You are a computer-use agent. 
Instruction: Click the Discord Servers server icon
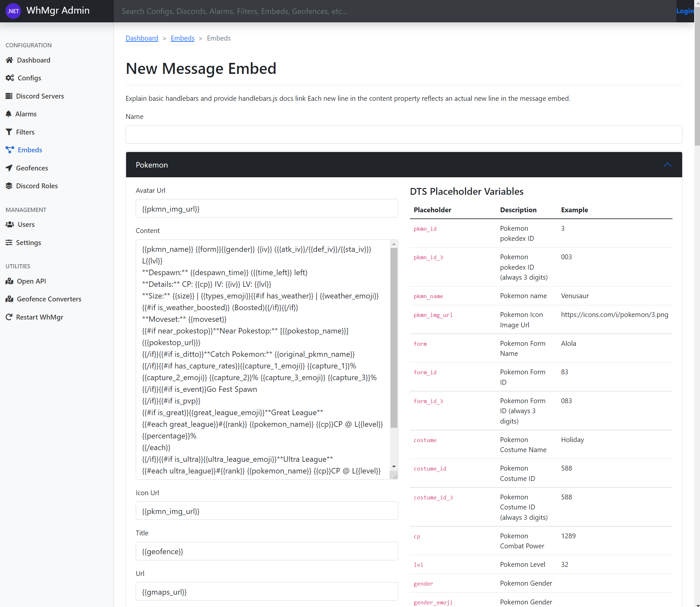tap(9, 96)
